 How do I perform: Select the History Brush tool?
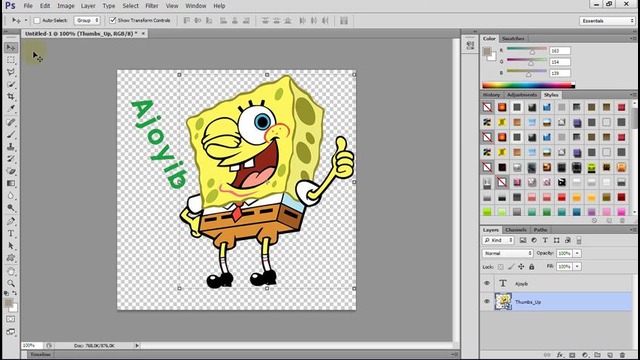click(x=11, y=159)
